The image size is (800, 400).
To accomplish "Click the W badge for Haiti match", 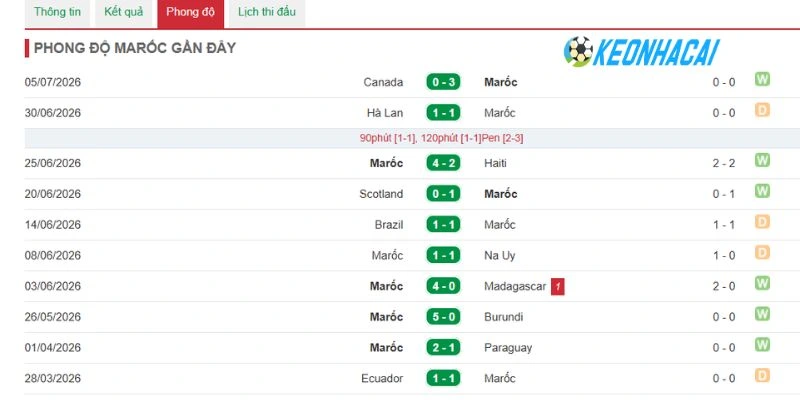I will [762, 160].
